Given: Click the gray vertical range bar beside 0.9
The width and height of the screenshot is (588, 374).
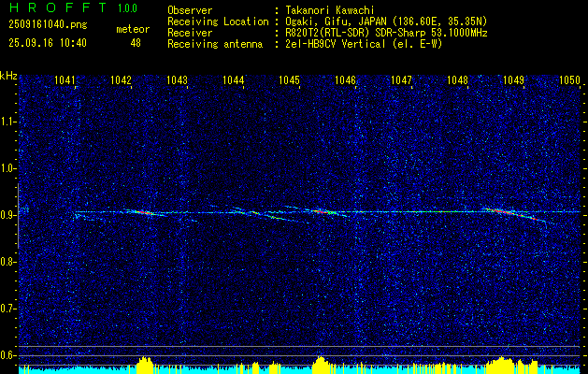Looking at the screenshot, I should click(x=18, y=216).
